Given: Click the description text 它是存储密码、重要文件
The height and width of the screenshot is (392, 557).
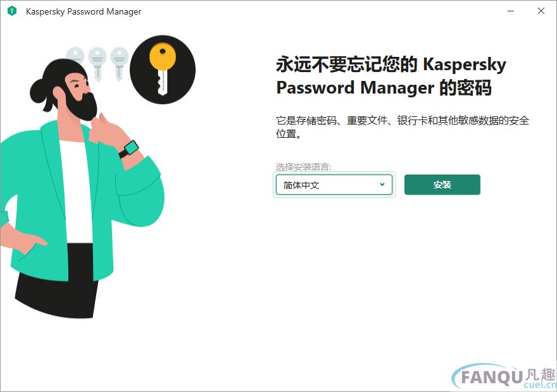Looking at the screenshot, I should [331, 121].
